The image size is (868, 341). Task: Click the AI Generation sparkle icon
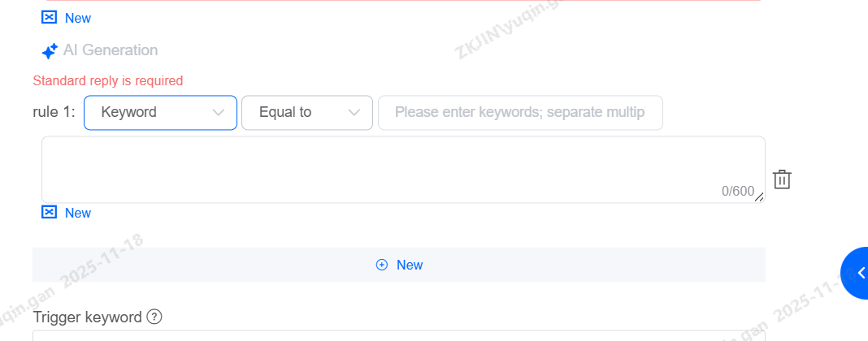[x=50, y=51]
